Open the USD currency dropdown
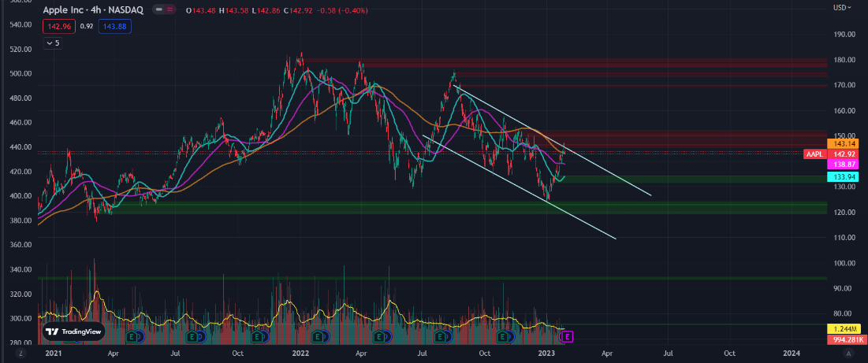 pos(842,8)
